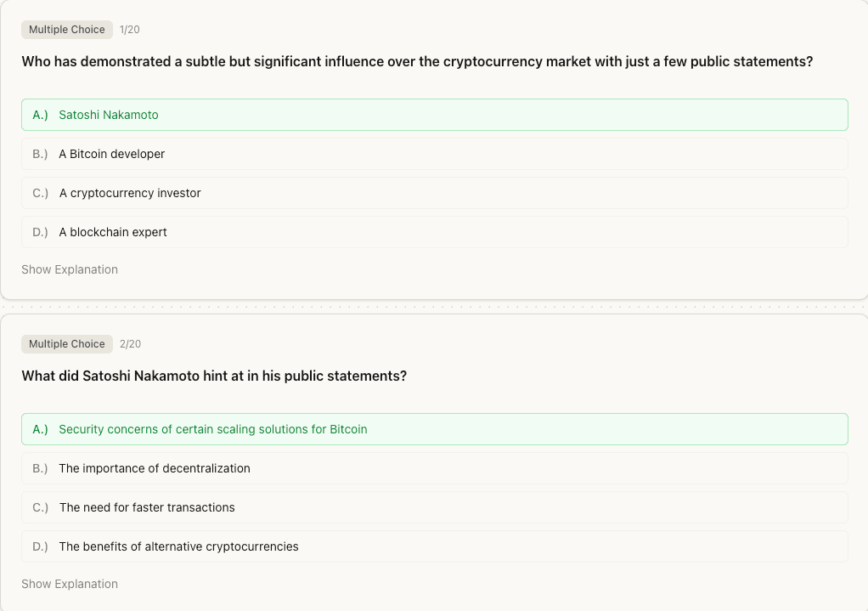Click the Multiple Choice badge on question 2
Viewport: 868px width, 611px height.
coord(67,343)
